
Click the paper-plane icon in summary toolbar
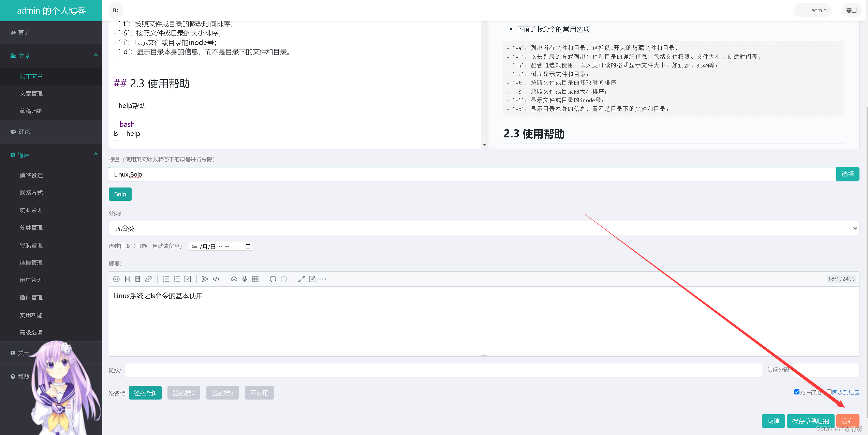tap(205, 279)
